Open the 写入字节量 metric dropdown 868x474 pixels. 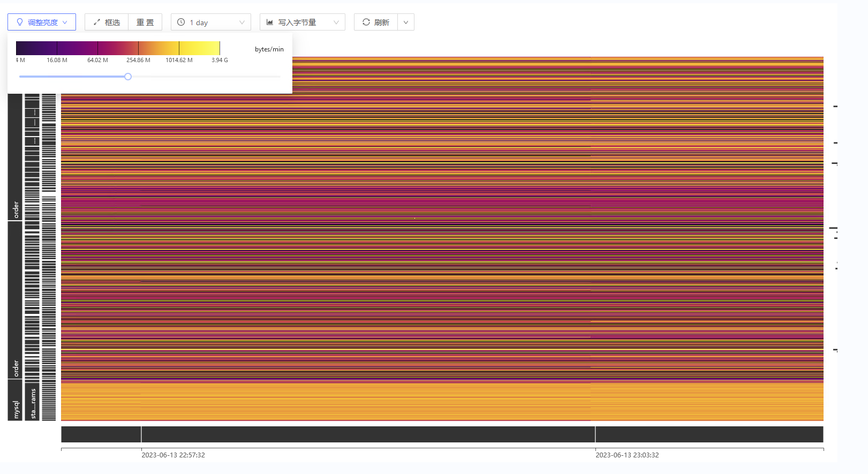[x=303, y=22]
